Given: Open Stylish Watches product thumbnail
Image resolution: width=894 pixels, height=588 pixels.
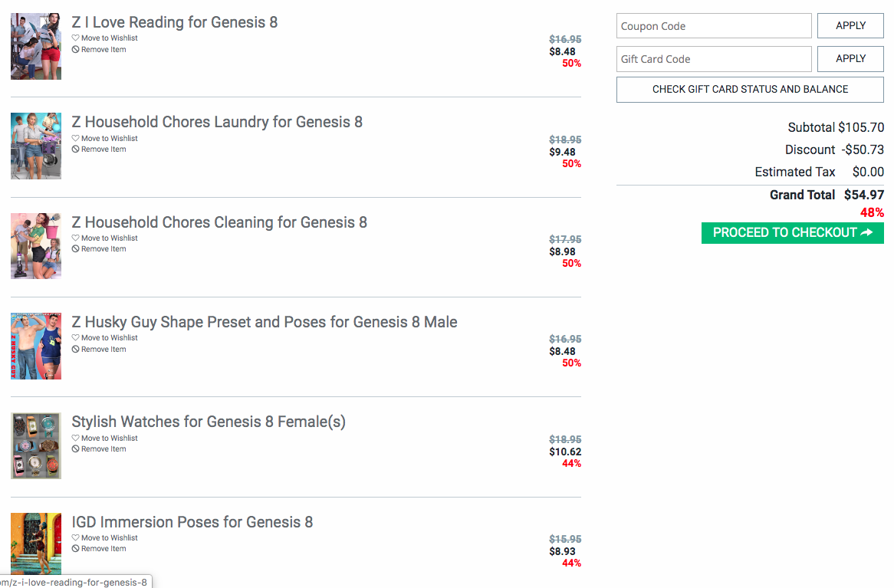Looking at the screenshot, I should click(36, 446).
